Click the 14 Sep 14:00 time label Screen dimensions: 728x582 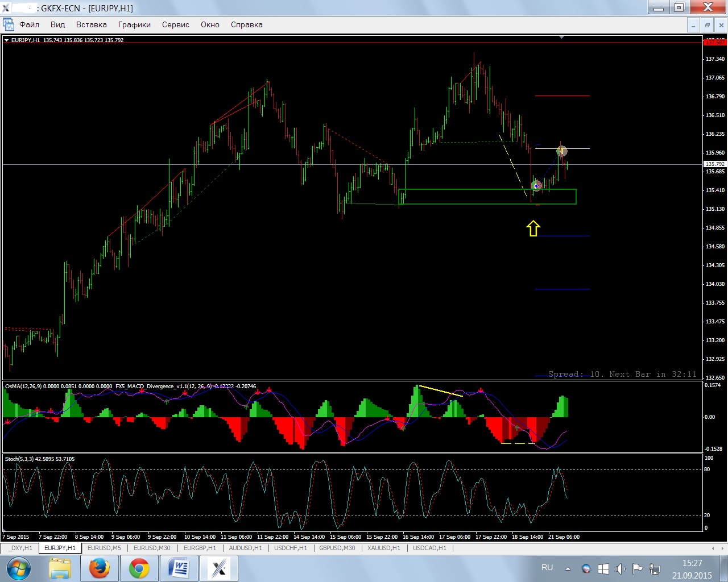[309, 537]
